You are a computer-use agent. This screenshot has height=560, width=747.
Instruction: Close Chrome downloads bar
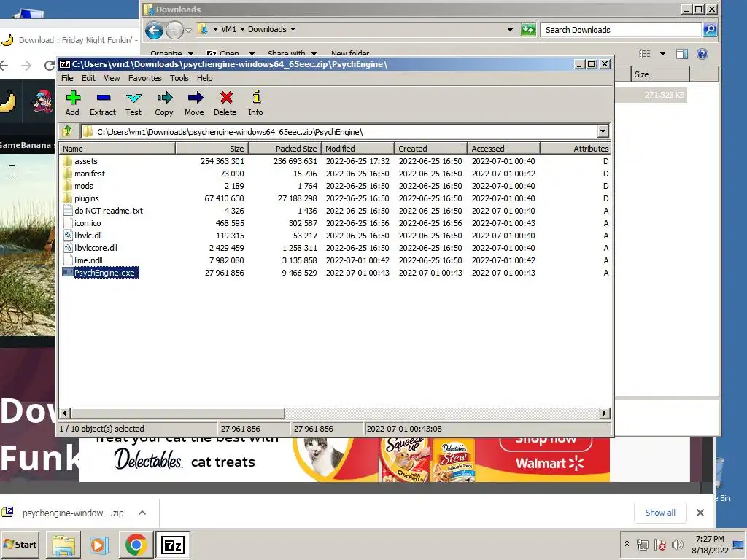[700, 513]
